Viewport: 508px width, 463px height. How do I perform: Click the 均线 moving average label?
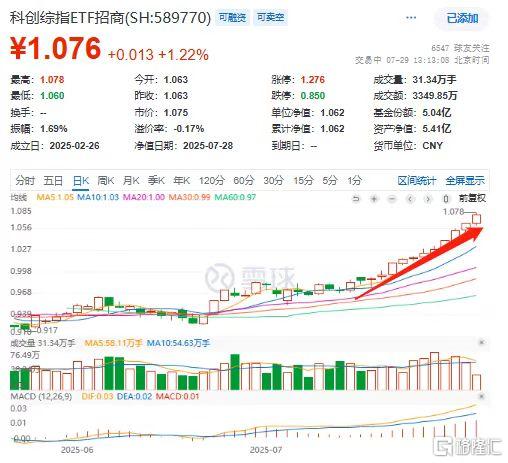pyautogui.click(x=18, y=197)
